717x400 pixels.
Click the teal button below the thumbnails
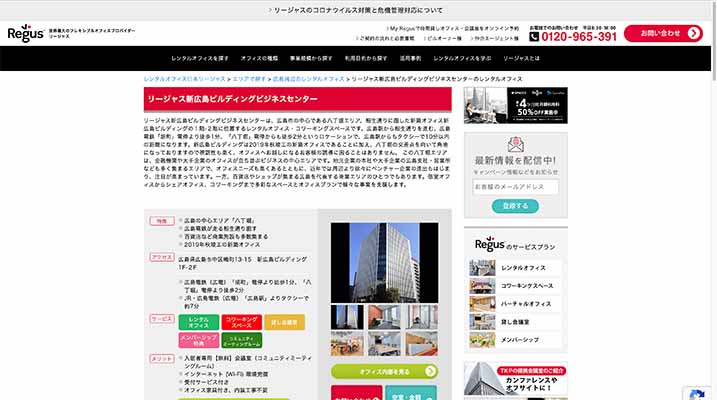tap(411, 393)
